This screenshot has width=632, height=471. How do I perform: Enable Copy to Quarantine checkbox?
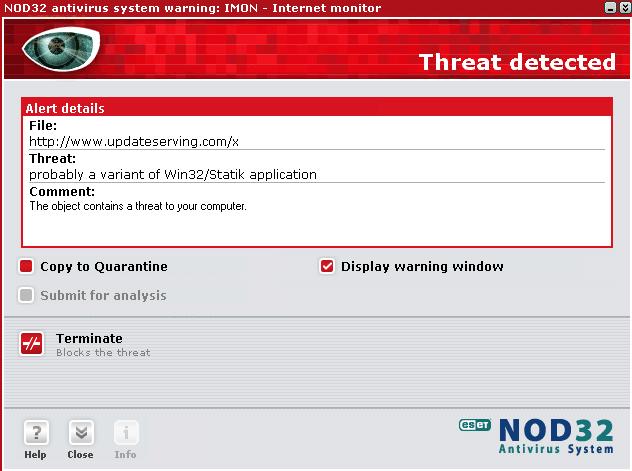point(26,266)
